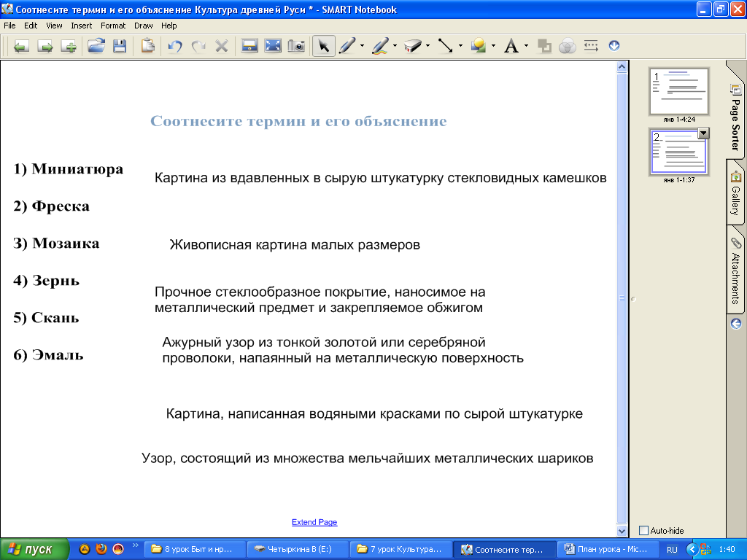Save the notebook file

120,46
